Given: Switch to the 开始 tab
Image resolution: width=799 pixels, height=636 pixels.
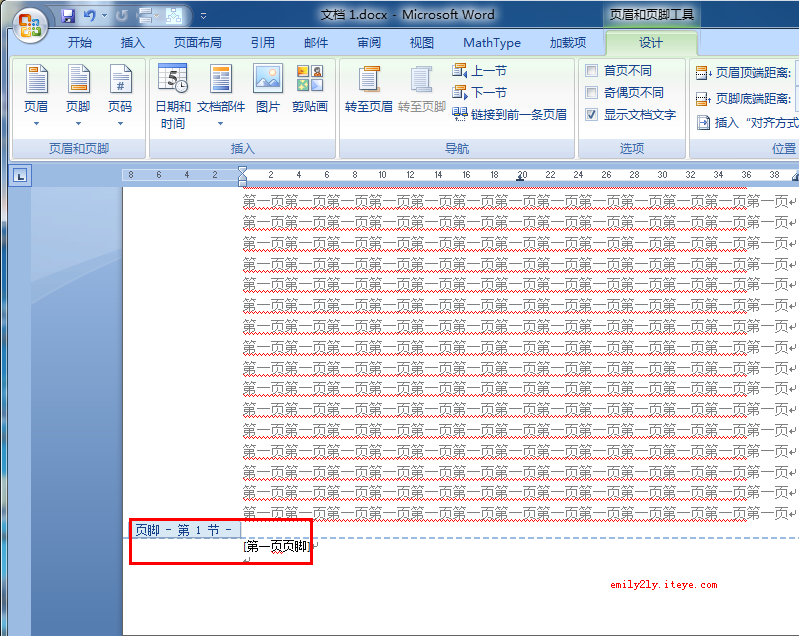Looking at the screenshot, I should 79,43.
